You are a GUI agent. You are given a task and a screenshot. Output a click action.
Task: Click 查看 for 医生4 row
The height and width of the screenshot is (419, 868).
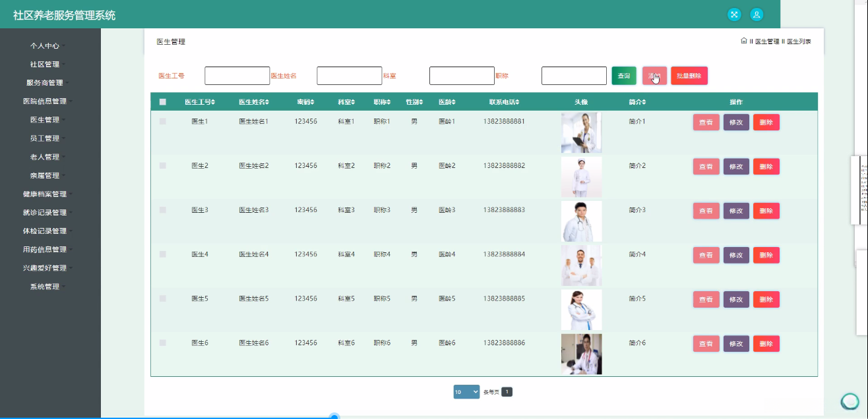[706, 255]
